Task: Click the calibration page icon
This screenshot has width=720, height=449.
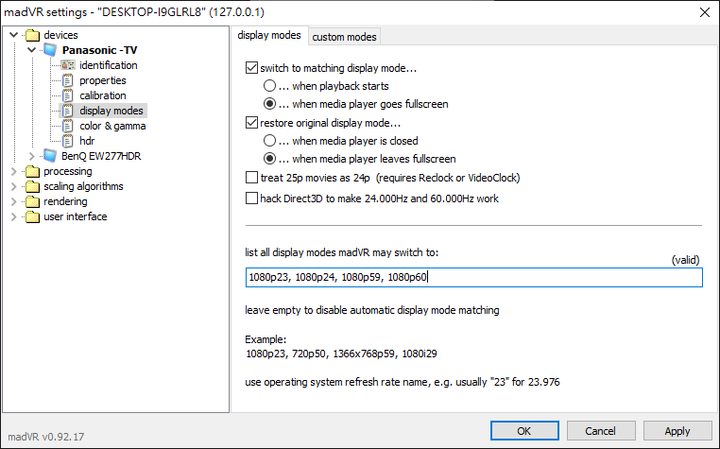Action: click(x=68, y=95)
